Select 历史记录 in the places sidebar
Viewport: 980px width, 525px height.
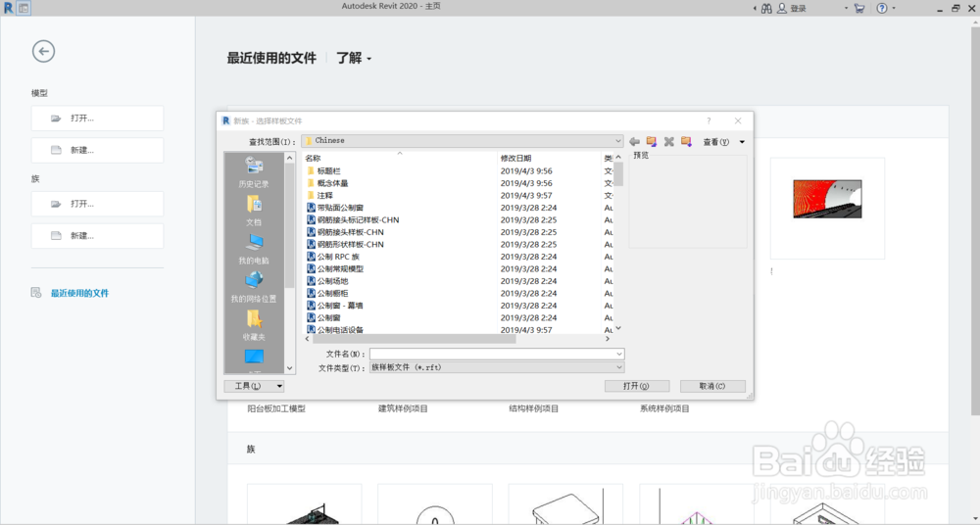(x=254, y=172)
